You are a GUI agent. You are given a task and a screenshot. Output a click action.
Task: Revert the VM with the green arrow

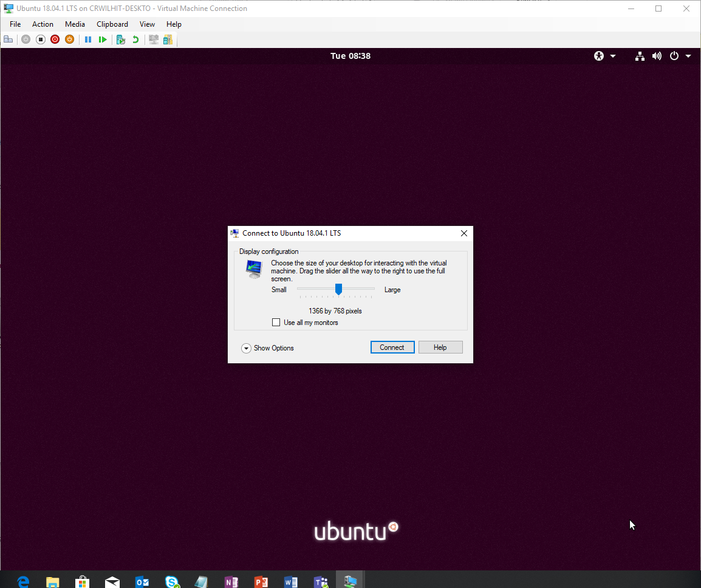pyautogui.click(x=135, y=39)
